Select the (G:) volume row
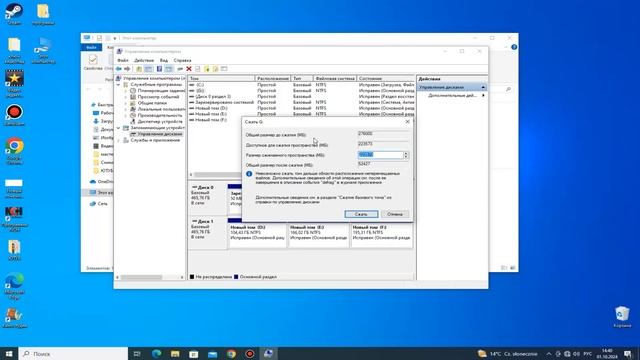This screenshot has width=640, height=360. [x=302, y=90]
